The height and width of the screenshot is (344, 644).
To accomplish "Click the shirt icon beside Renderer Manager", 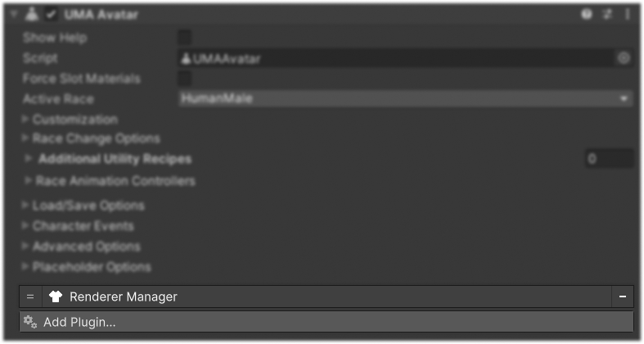I will (x=56, y=296).
